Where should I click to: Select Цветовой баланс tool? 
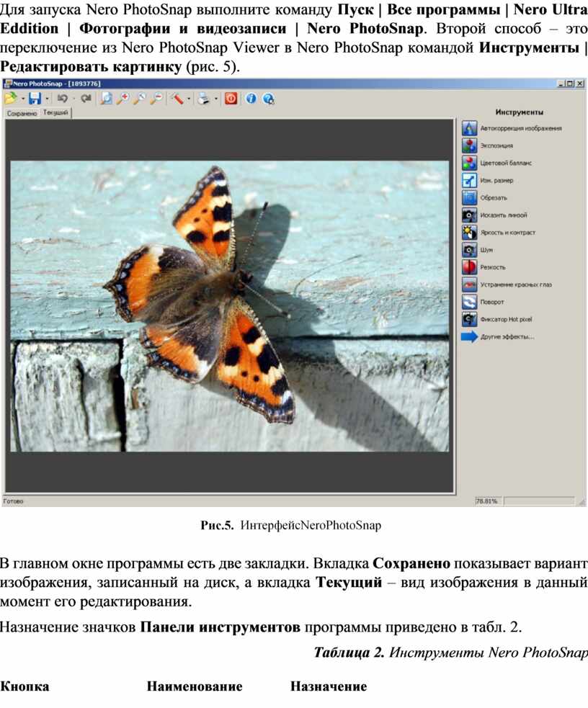tap(469, 163)
